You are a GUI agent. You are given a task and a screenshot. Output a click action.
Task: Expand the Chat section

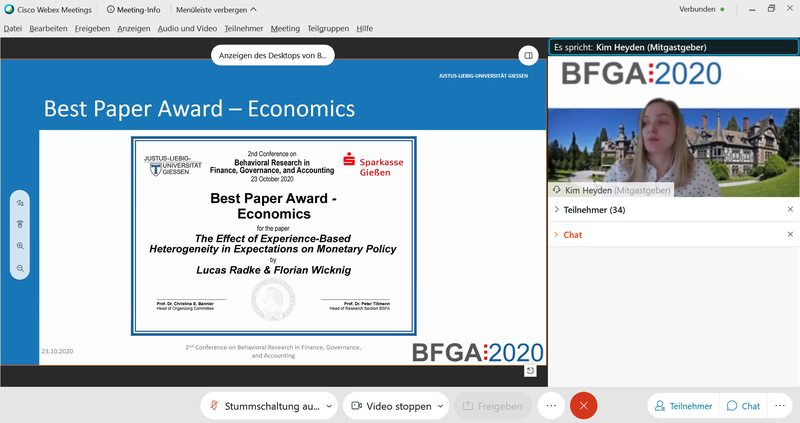click(x=557, y=235)
